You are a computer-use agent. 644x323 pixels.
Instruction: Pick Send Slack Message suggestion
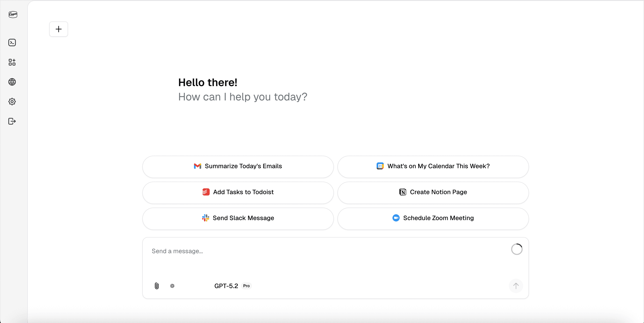point(238,218)
